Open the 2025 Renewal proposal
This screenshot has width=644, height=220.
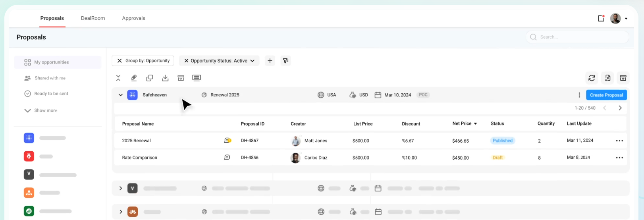pyautogui.click(x=136, y=141)
